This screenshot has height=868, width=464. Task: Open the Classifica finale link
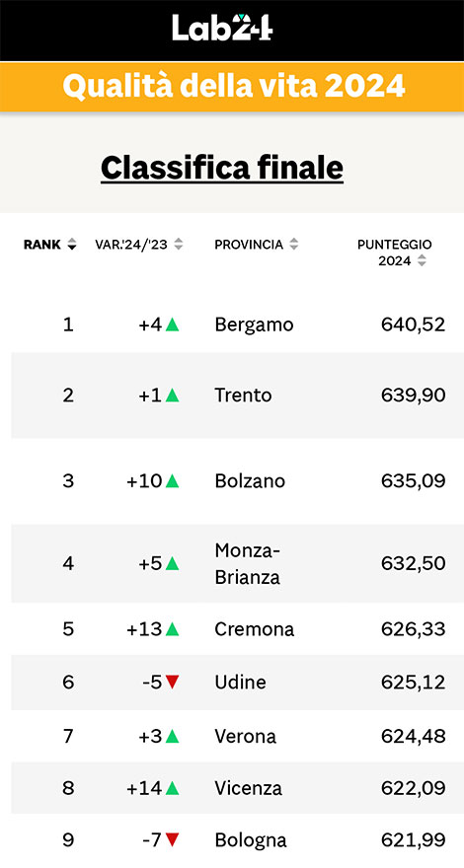[222, 167]
